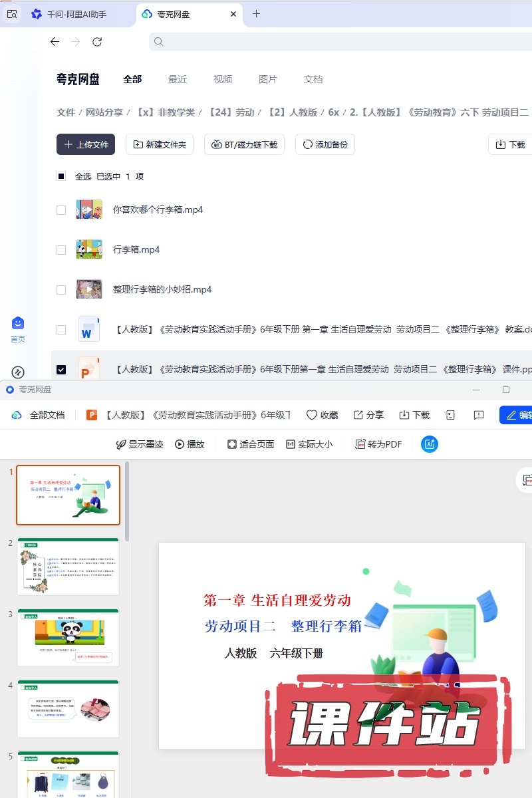Viewport: 532px width, 798px height.
Task: Toggle the 全选 select all checkbox
Action: tap(61, 176)
